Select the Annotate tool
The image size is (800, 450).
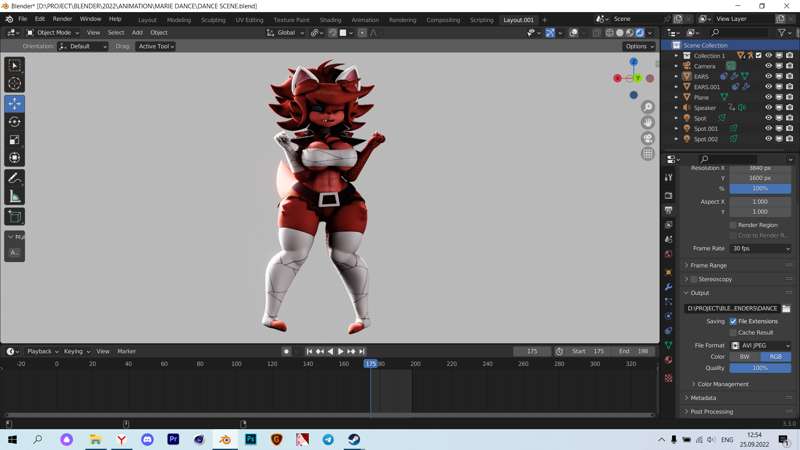tap(14, 178)
